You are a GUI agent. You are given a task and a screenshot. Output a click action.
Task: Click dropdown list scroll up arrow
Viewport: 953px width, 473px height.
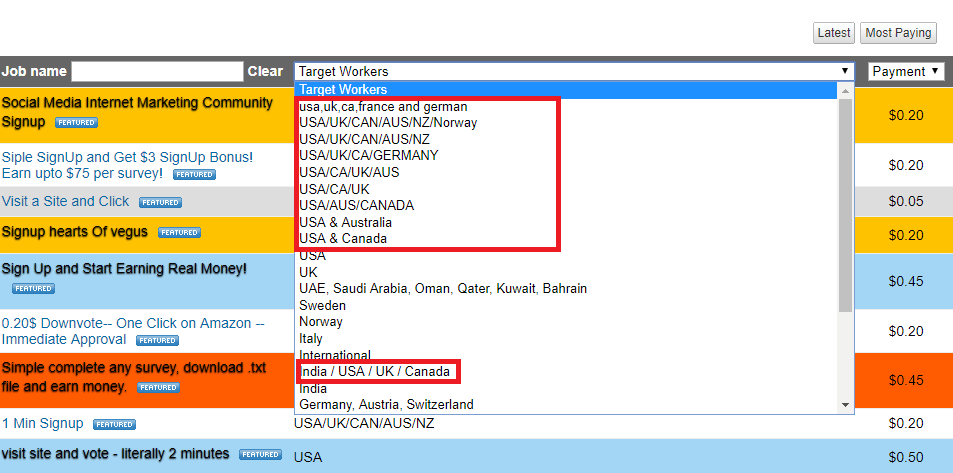(846, 91)
